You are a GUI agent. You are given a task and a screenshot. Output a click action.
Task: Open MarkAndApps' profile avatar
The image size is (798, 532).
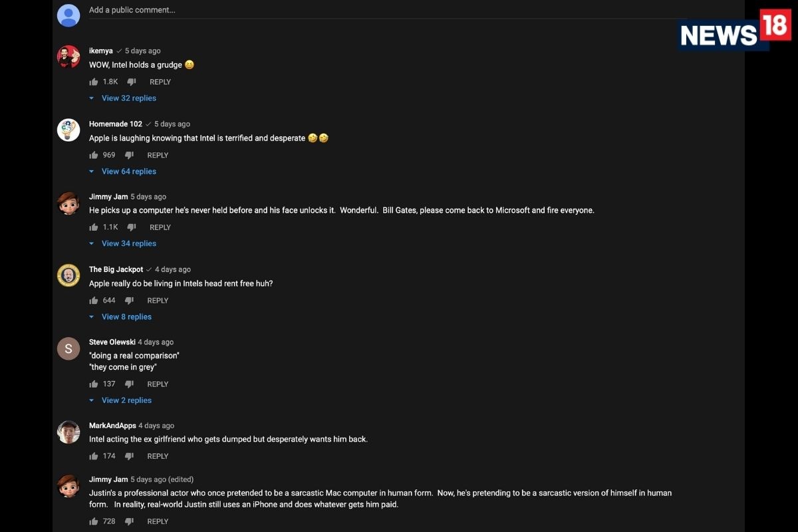coord(68,432)
